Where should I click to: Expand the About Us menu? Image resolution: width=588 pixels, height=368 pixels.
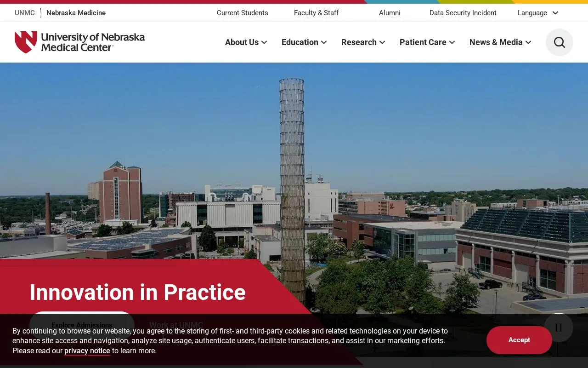point(246,42)
